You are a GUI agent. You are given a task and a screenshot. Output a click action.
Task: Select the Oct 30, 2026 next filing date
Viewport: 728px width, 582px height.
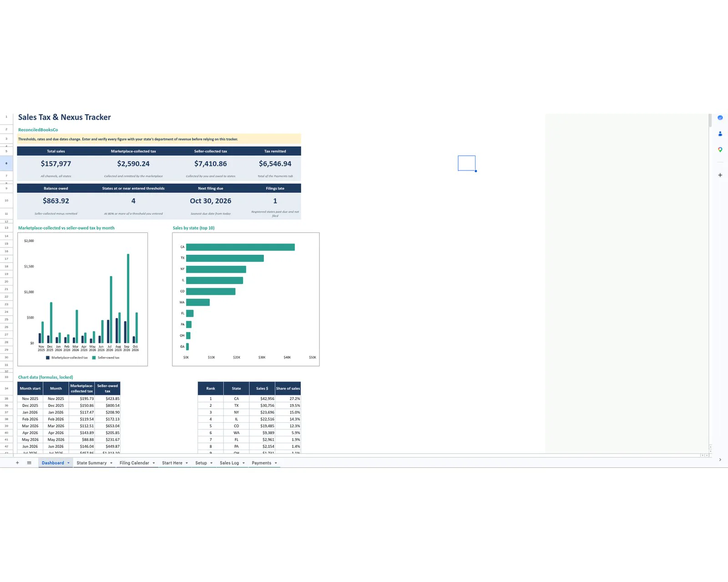pos(211,201)
